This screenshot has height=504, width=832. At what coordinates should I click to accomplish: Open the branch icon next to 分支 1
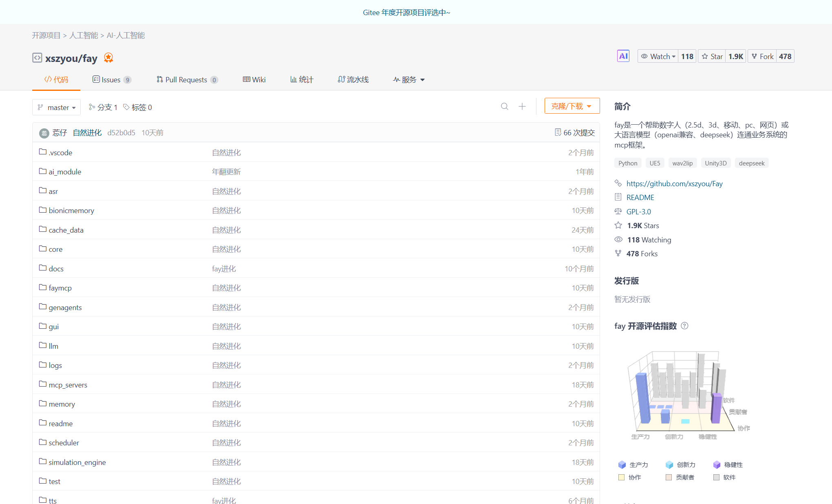(91, 107)
